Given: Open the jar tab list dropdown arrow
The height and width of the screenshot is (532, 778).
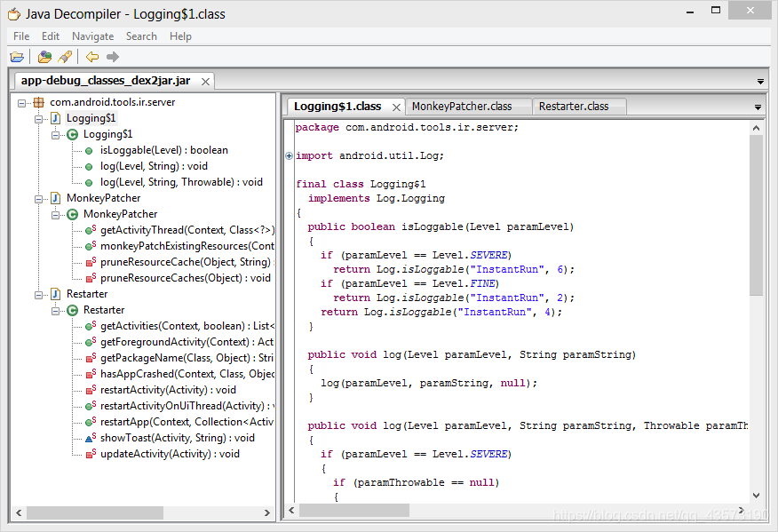Looking at the screenshot, I should 760,82.
